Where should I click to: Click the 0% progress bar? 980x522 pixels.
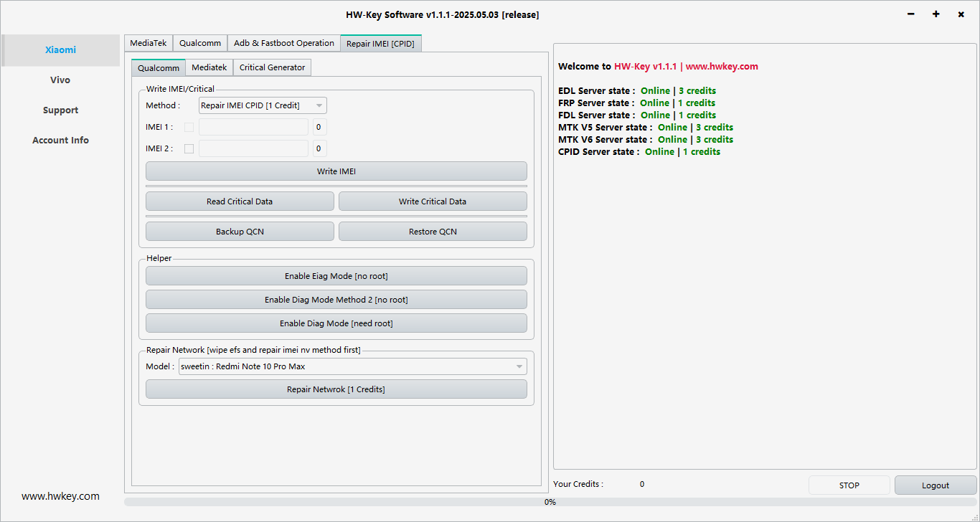[550, 502]
